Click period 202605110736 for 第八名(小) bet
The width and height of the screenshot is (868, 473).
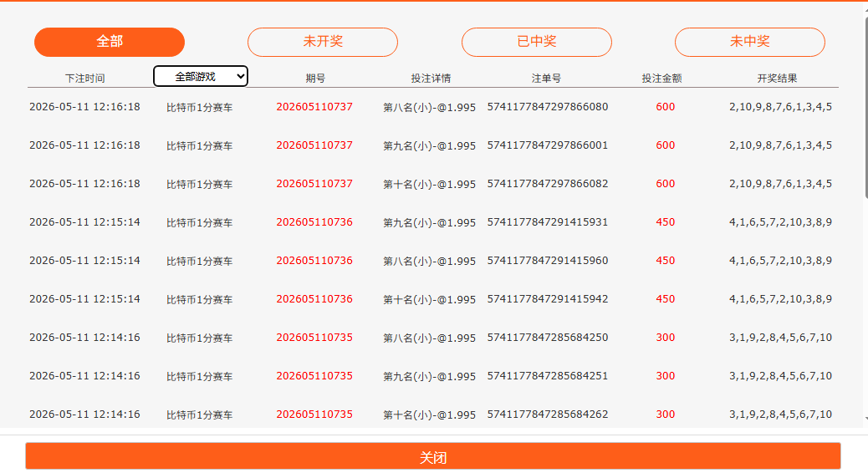coord(314,261)
